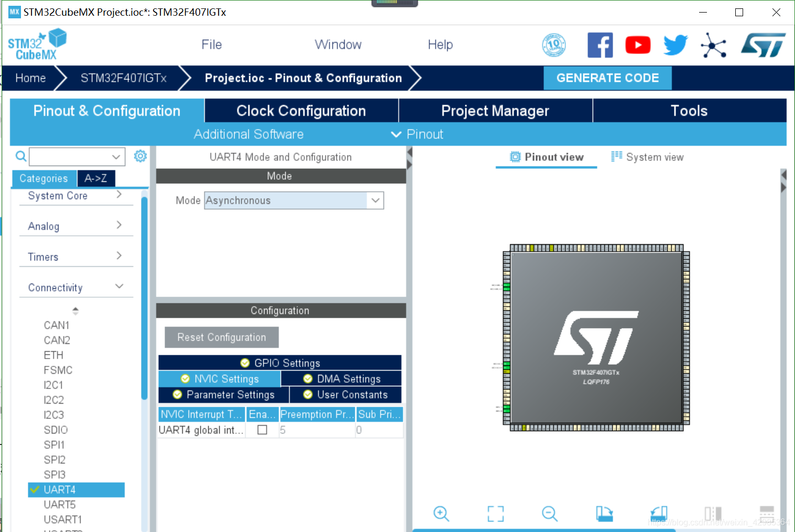795x532 pixels.
Task: Open the peripheral search dropdown arrow
Action: [x=116, y=156]
